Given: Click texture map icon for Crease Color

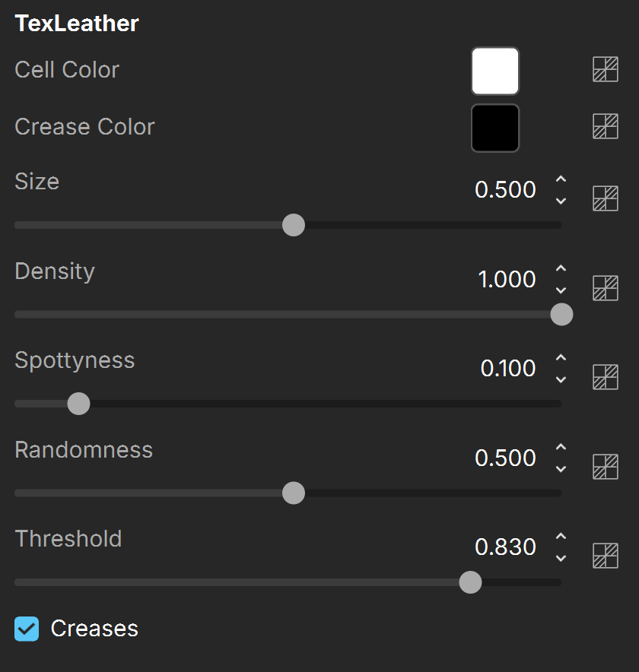Looking at the screenshot, I should (605, 126).
